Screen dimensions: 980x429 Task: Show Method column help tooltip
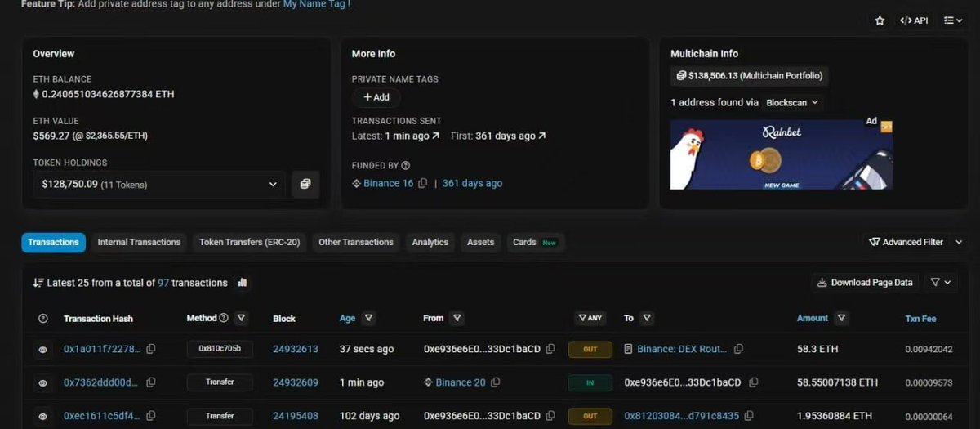[x=225, y=318]
